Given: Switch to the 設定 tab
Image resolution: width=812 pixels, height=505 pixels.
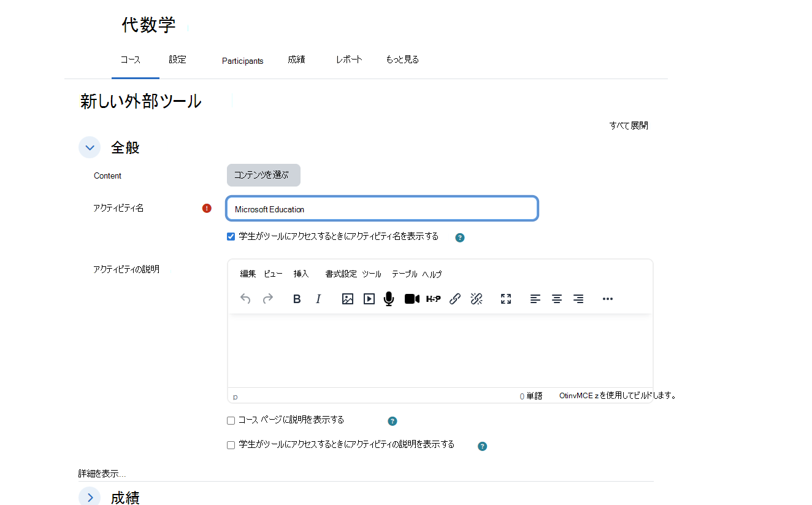Looking at the screenshot, I should click(x=178, y=60).
